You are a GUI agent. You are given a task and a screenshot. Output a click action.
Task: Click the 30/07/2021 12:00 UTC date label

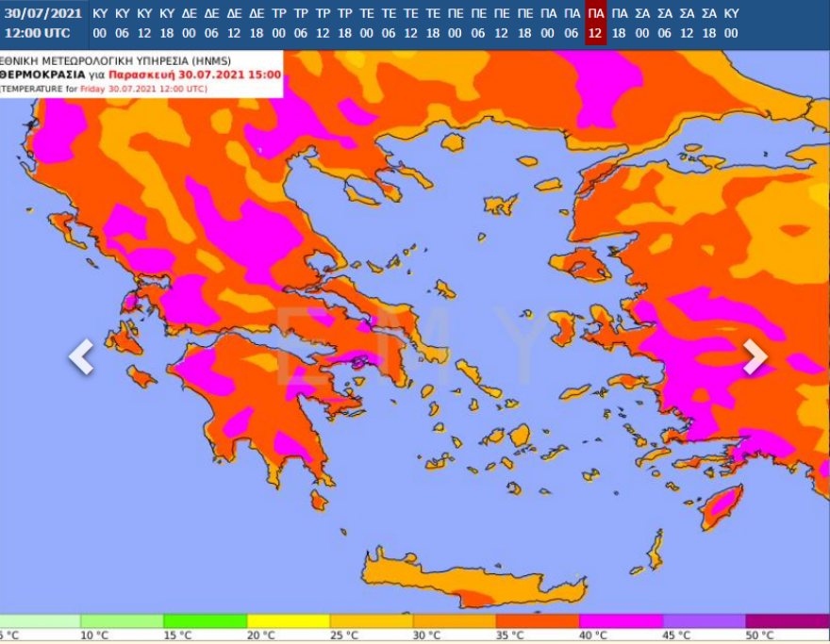coord(37,23)
